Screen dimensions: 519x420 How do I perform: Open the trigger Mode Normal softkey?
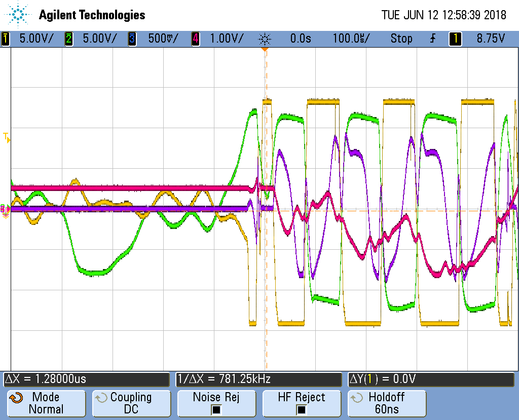46,403
